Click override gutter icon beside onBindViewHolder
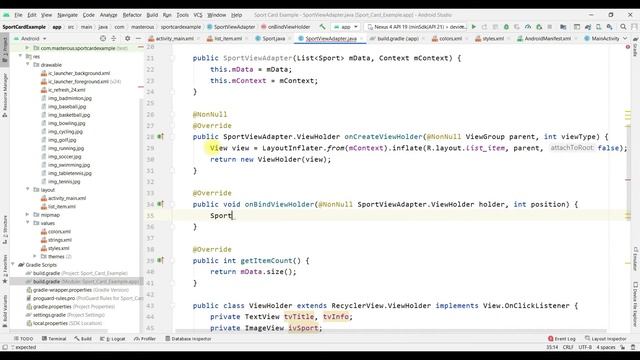The image size is (640, 360). (160, 204)
